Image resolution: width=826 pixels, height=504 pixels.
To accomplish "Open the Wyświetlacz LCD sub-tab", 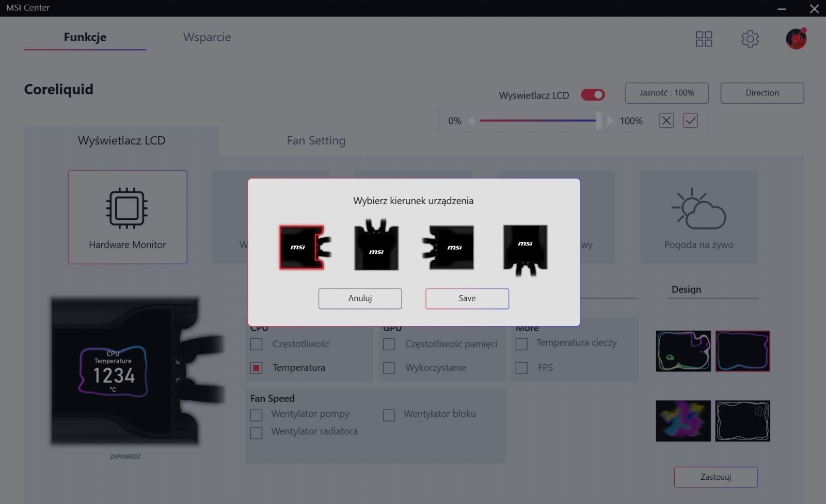I will 121,140.
